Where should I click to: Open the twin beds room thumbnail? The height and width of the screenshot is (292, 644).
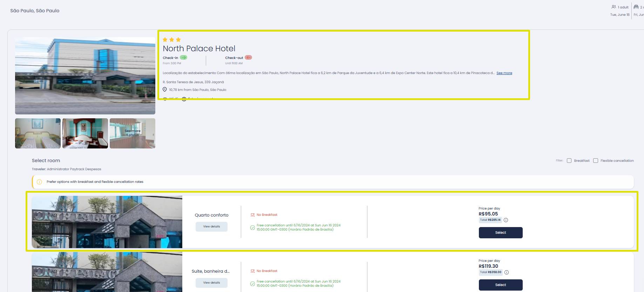click(38, 133)
